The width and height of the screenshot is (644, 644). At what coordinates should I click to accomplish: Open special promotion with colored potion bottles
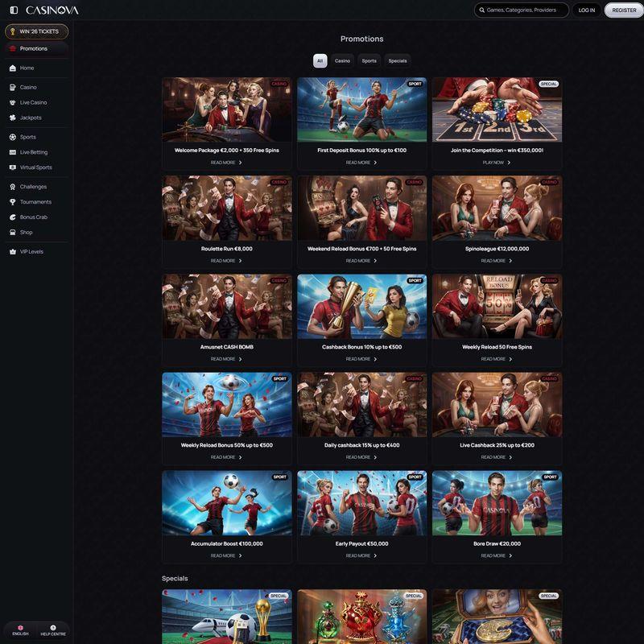[x=361, y=617]
